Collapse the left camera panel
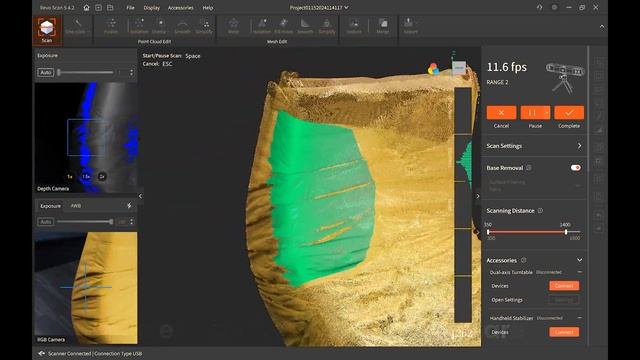The width and height of the screenshot is (640, 360). coord(140,196)
